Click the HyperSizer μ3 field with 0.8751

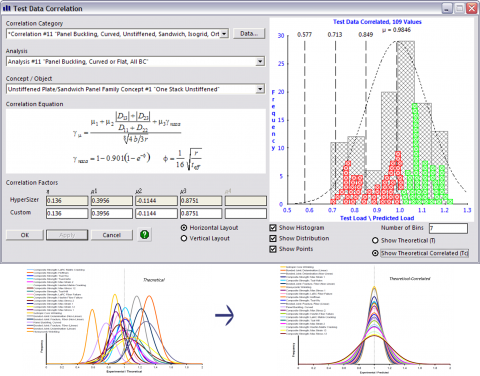pyautogui.click(x=201, y=201)
